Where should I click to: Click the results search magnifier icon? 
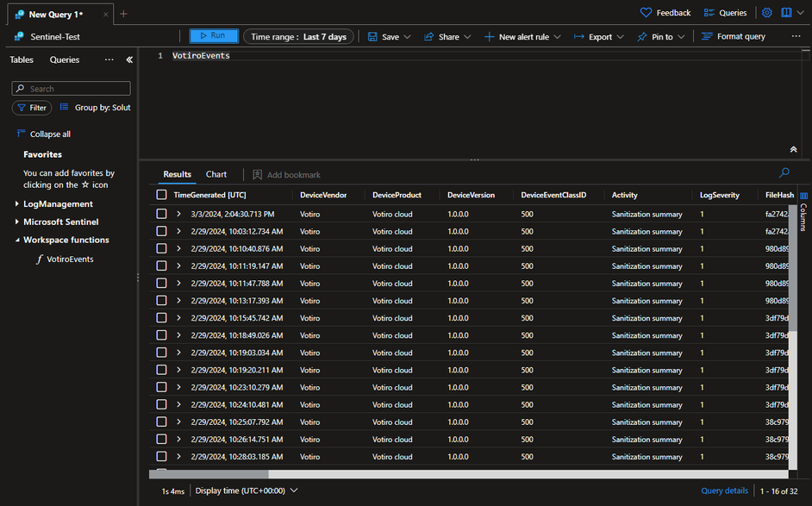pos(784,172)
